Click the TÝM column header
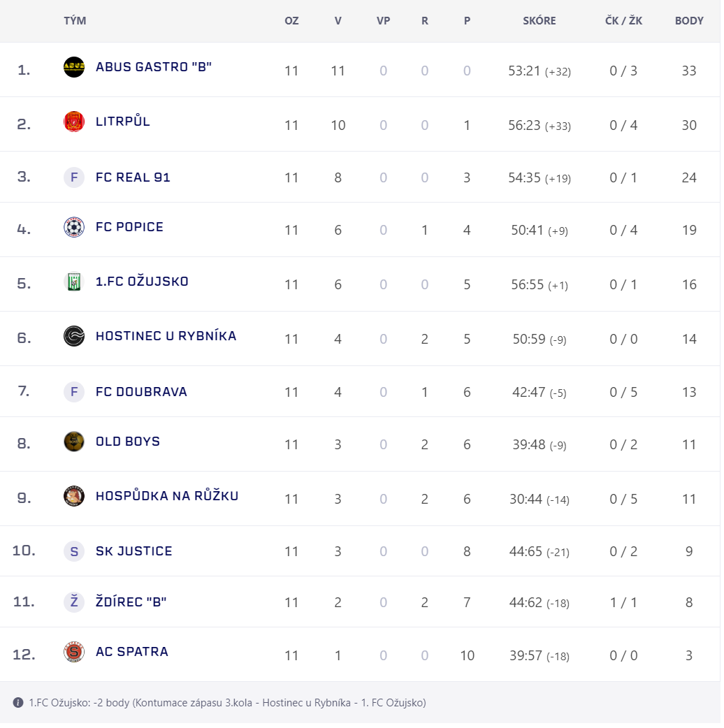The height and width of the screenshot is (728, 724). tap(75, 21)
